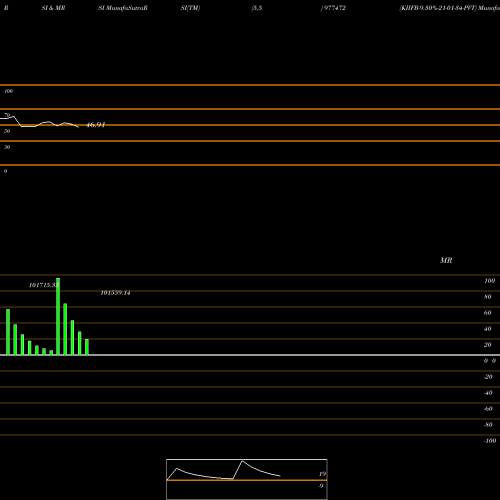Screen dimensions: 500x500
Task: Click the 50 level label on RSI scale
Action: (7, 131)
